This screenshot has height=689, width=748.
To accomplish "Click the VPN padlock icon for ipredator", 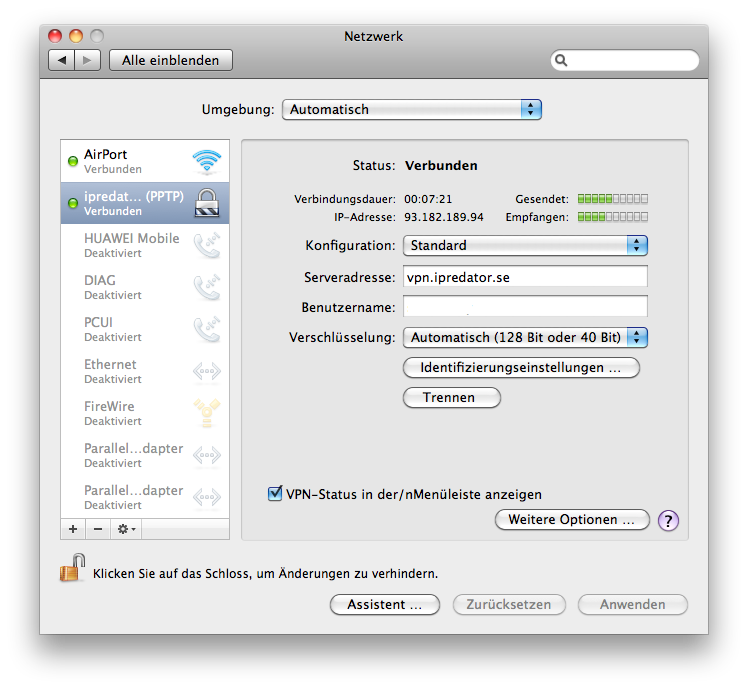I will [x=207, y=203].
